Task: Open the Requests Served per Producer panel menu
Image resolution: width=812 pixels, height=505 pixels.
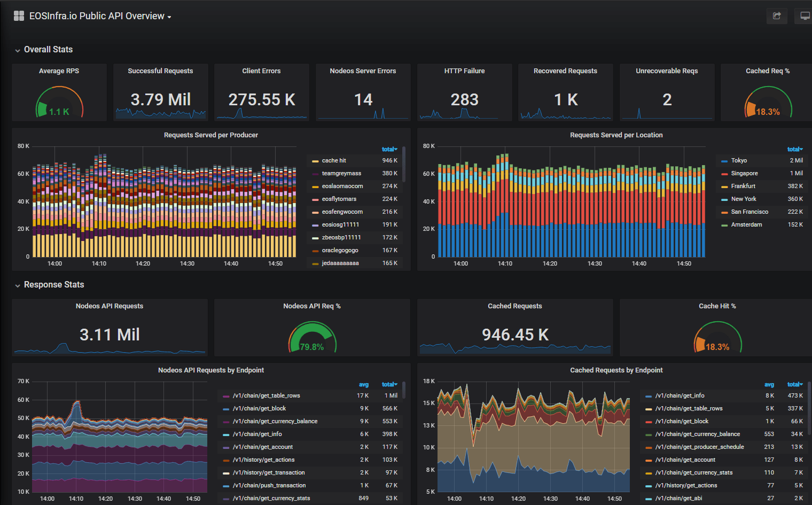Action: [x=210, y=135]
